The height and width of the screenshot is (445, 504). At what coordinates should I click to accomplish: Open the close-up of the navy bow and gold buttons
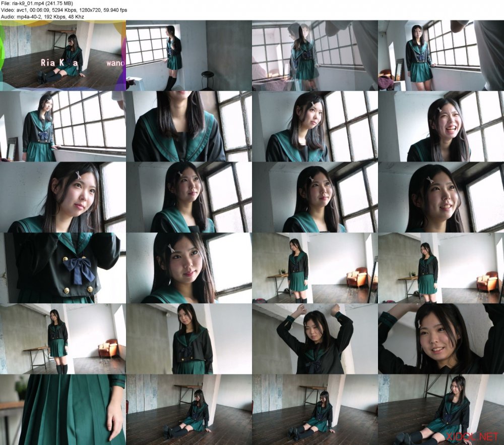click(x=63, y=268)
